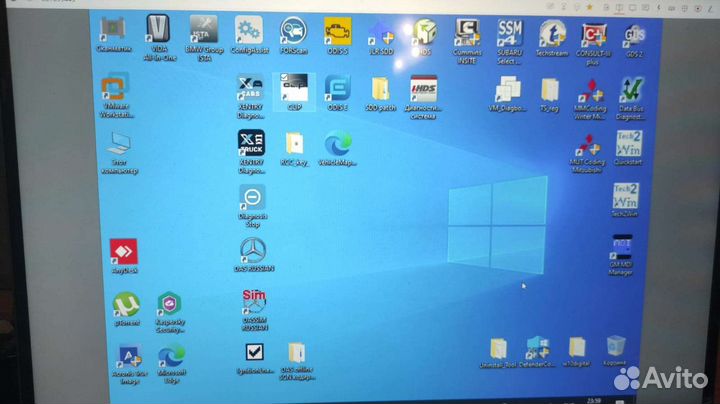Image resolution: width=720 pixels, height=404 pixels.
Task: Open the Kaspersky Security shortcut
Action: [169, 305]
